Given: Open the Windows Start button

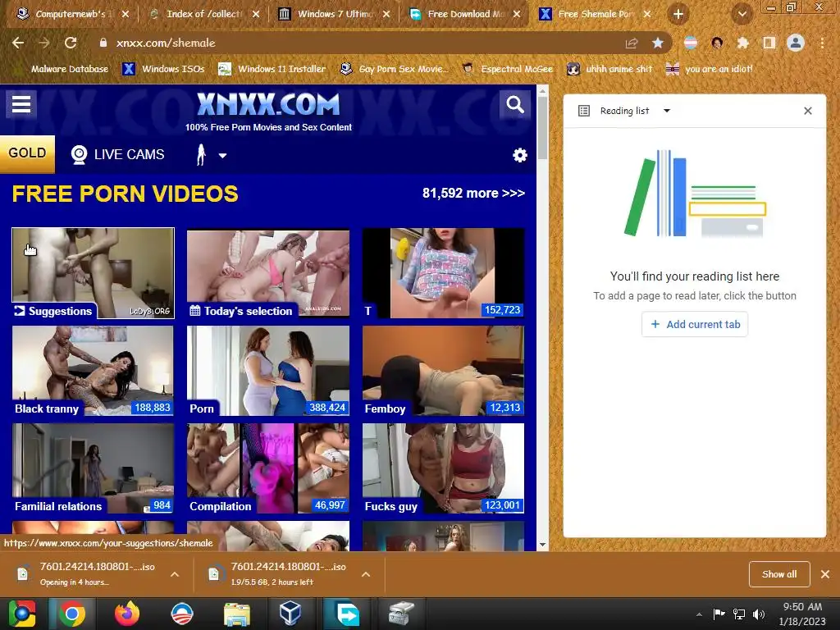Looking at the screenshot, I should (x=22, y=614).
